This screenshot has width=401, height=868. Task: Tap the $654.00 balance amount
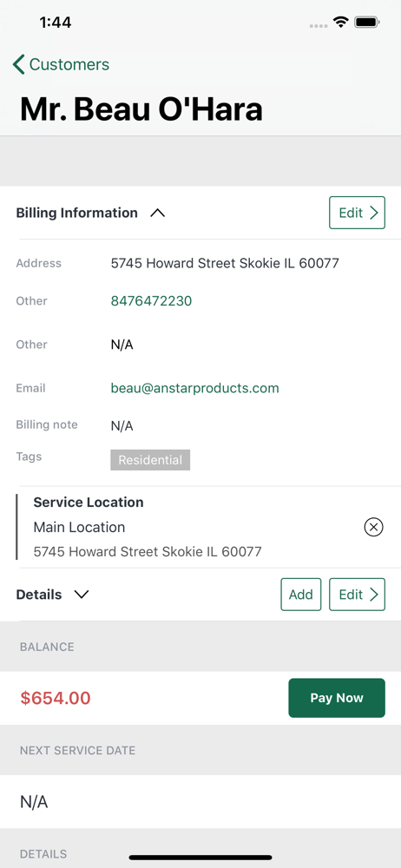pyautogui.click(x=56, y=698)
